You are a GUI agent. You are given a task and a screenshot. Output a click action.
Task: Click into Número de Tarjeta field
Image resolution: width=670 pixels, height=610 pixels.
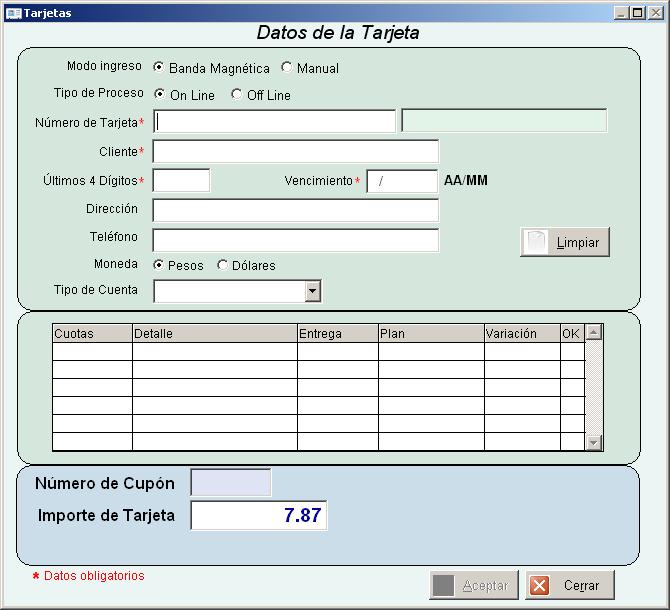[x=275, y=121]
